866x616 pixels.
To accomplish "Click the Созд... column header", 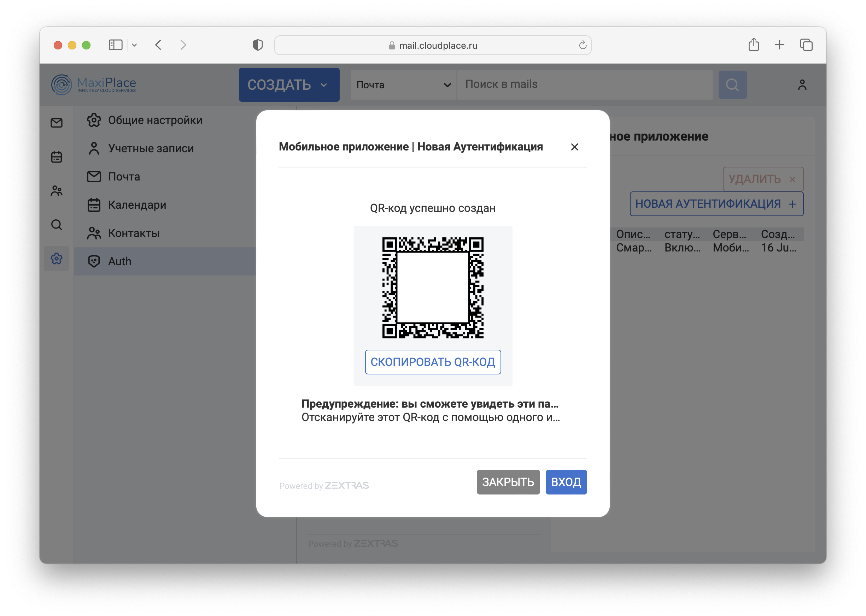I will tap(778, 234).
